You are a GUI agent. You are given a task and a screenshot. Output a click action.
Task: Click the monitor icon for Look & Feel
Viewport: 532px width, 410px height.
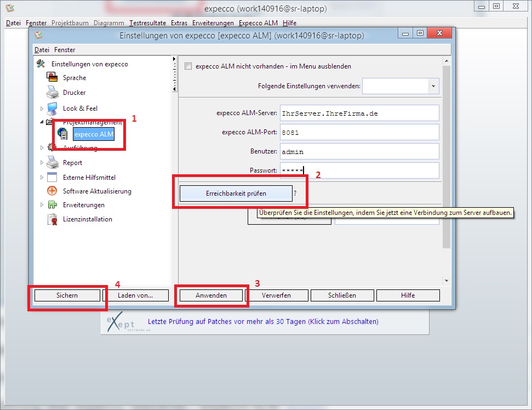pyautogui.click(x=53, y=109)
